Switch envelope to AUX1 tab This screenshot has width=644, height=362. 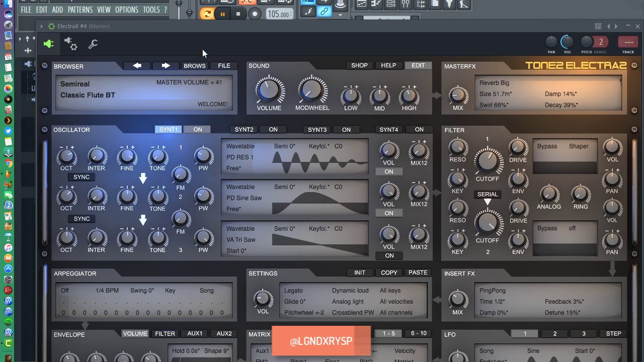coord(195,333)
